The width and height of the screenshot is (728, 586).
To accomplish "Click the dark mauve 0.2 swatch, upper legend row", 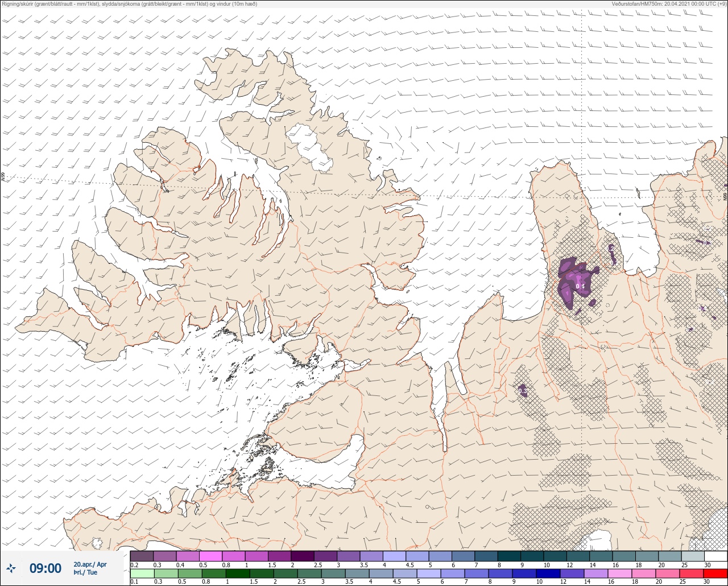I will pos(142,556).
